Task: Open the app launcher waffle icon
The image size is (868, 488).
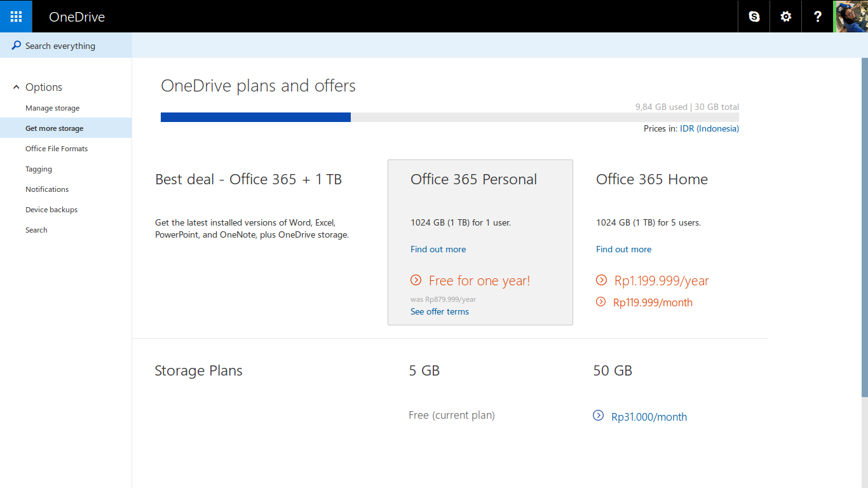Action: point(16,17)
